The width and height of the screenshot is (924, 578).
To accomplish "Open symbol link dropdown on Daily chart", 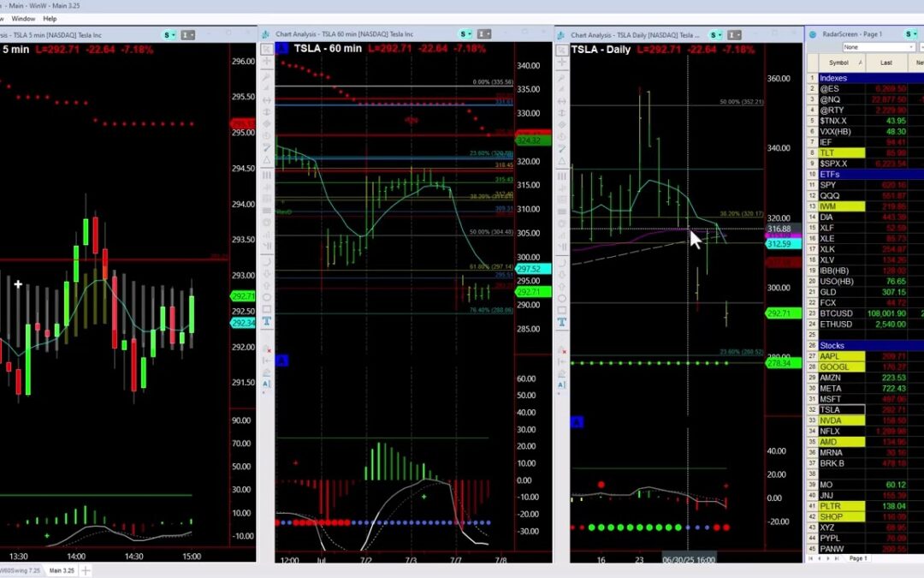I will [x=716, y=35].
